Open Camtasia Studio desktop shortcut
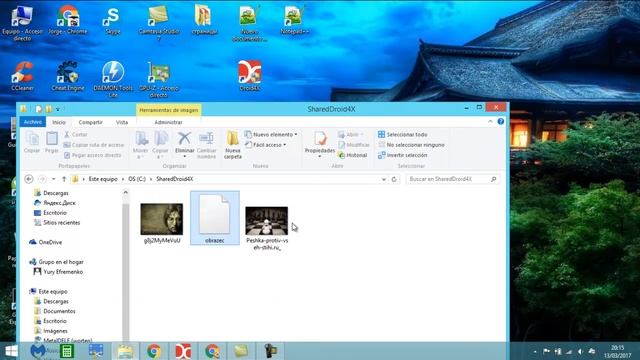The height and width of the screenshot is (360, 640). (159, 23)
